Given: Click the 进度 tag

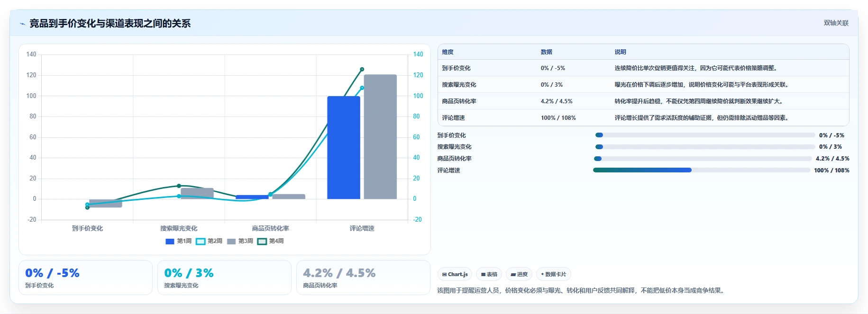Looking at the screenshot, I should tap(519, 274).
